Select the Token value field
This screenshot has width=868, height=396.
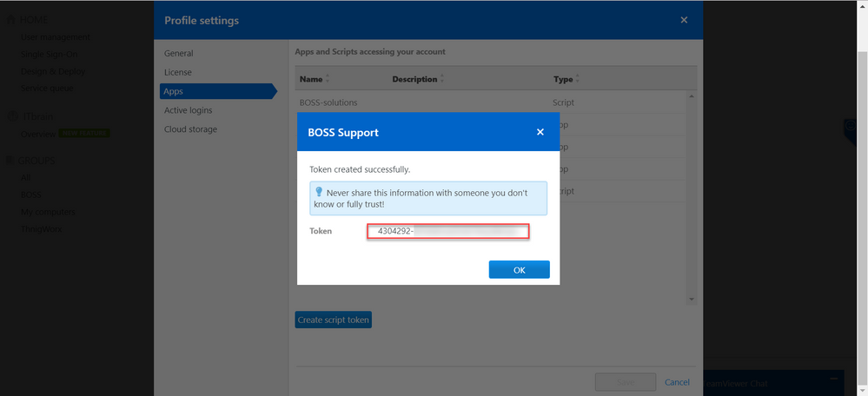pos(447,231)
